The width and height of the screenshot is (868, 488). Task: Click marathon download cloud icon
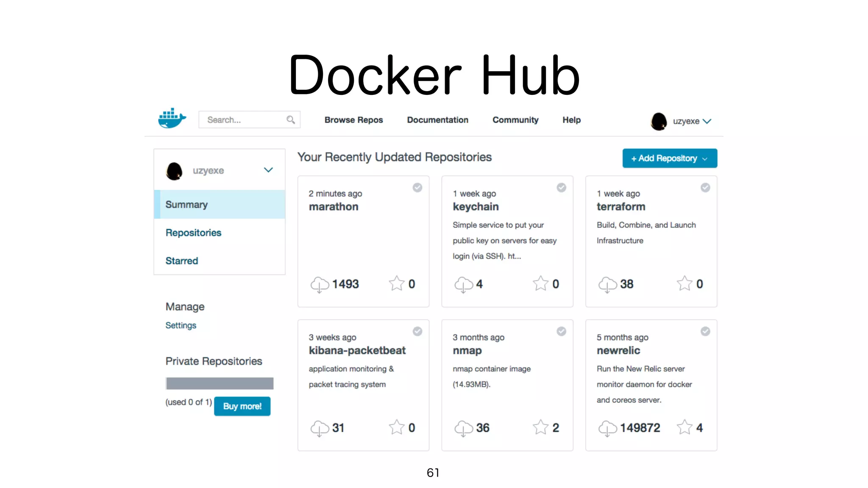pyautogui.click(x=320, y=284)
